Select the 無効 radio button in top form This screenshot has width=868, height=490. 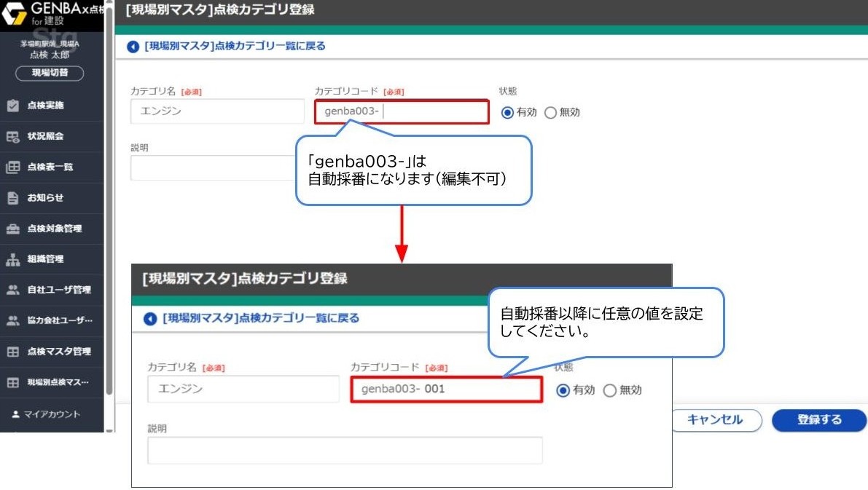550,113
